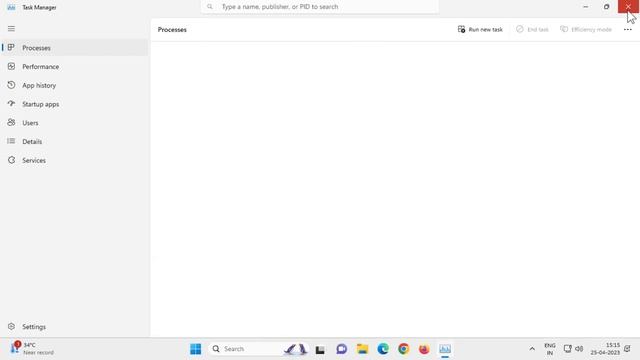Open File Explorer from taskbar
This screenshot has width=640, height=360.
click(362, 349)
